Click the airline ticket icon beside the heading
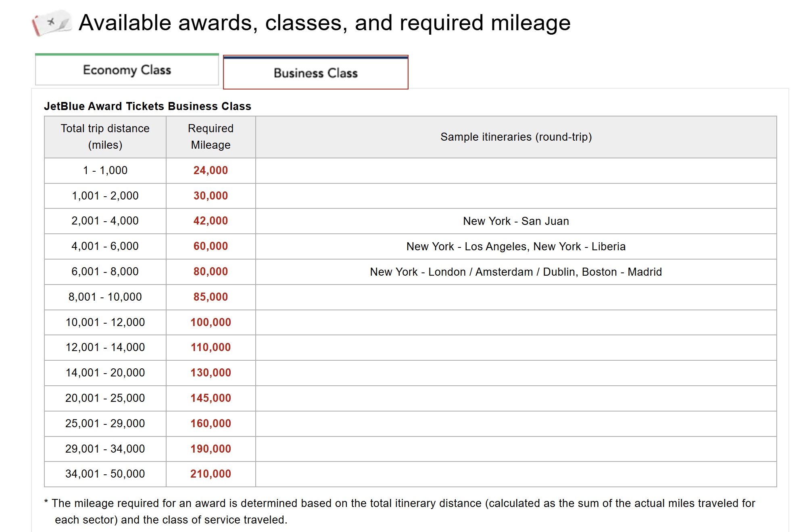 coord(52,23)
